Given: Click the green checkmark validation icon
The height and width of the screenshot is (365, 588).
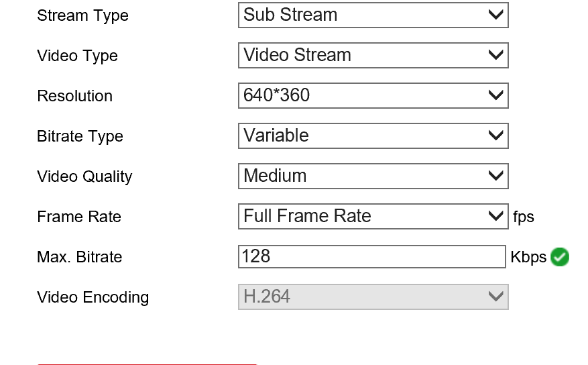Looking at the screenshot, I should (560, 257).
